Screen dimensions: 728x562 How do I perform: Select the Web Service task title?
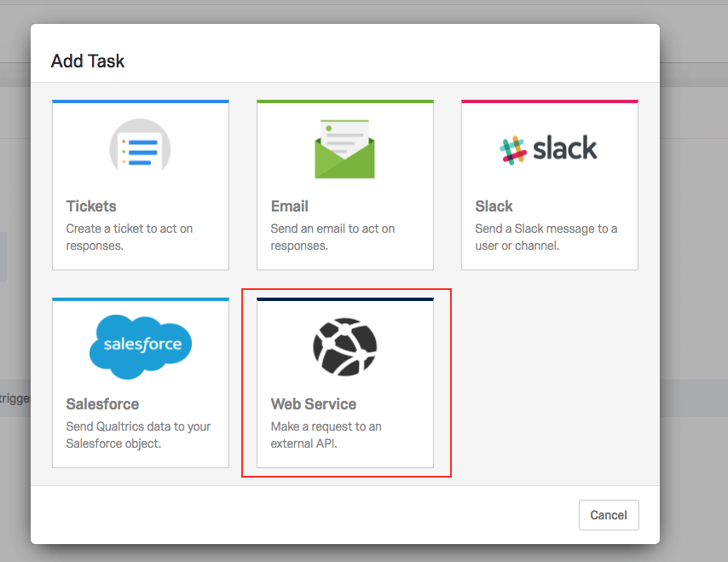coord(314,404)
